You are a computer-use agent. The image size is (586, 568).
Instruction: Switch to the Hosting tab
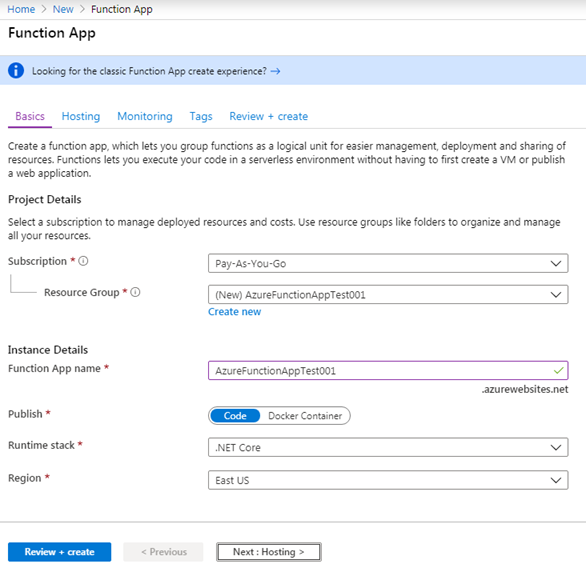[x=81, y=116]
